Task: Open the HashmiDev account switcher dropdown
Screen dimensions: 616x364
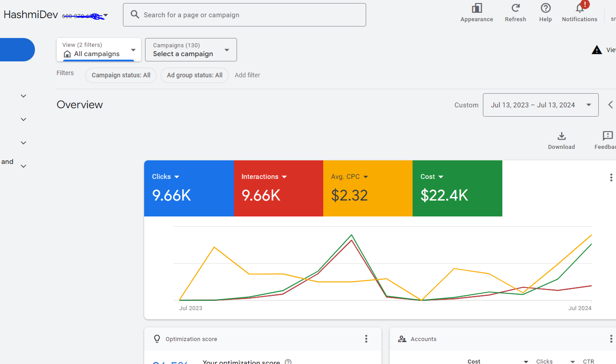Action: pos(106,15)
